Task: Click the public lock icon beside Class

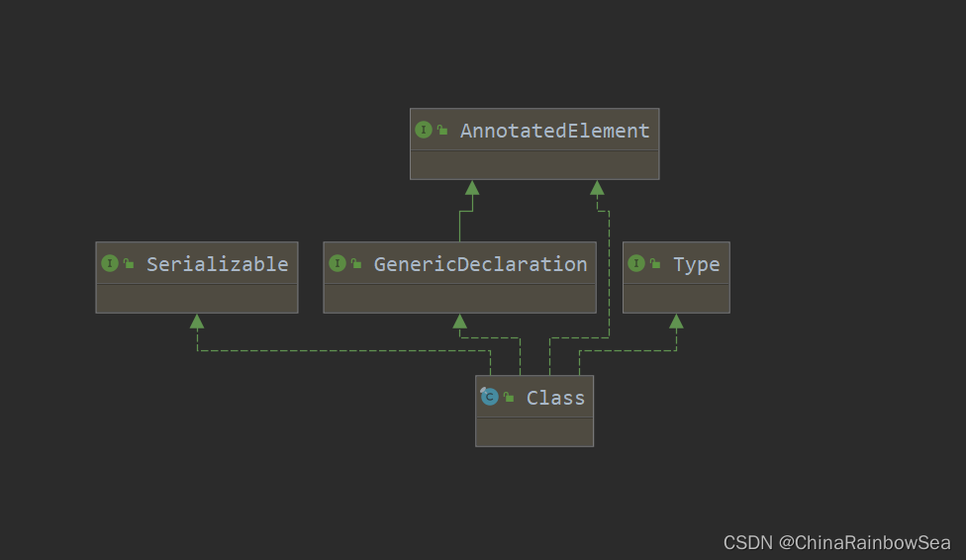Action: pyautogui.click(x=509, y=398)
